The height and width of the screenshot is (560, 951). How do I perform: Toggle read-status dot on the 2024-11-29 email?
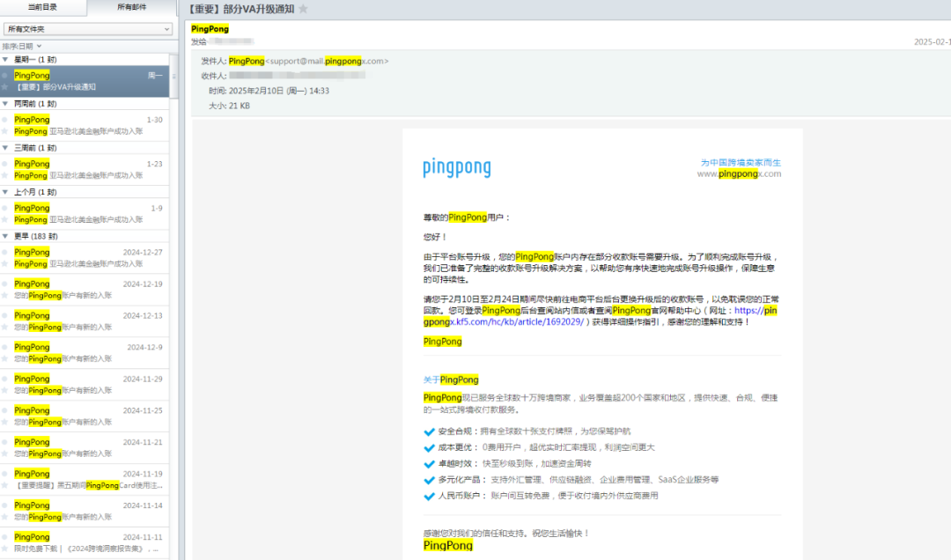pos(5,379)
